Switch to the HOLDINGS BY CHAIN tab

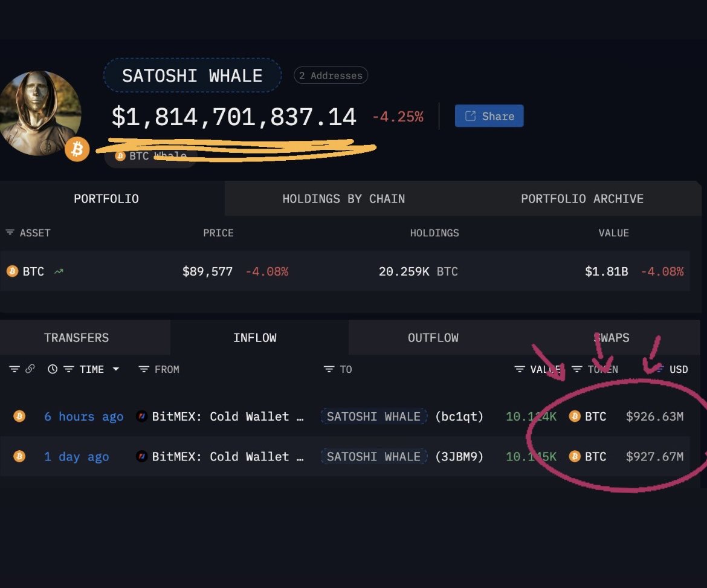click(343, 198)
